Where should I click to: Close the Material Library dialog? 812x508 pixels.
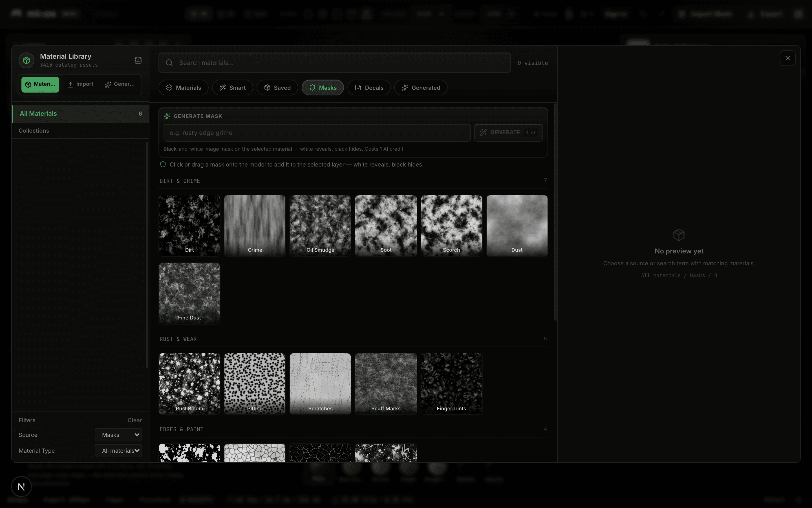[x=787, y=58]
